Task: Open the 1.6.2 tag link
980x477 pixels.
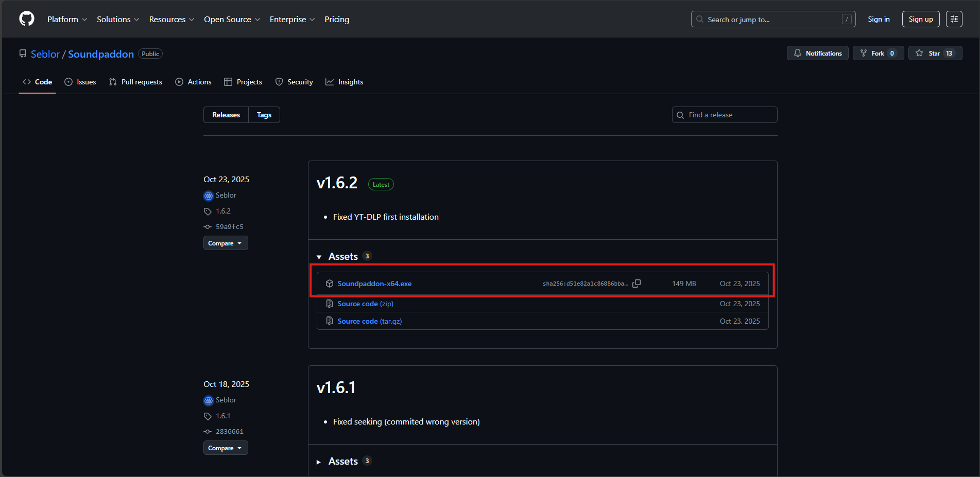Action: click(223, 211)
